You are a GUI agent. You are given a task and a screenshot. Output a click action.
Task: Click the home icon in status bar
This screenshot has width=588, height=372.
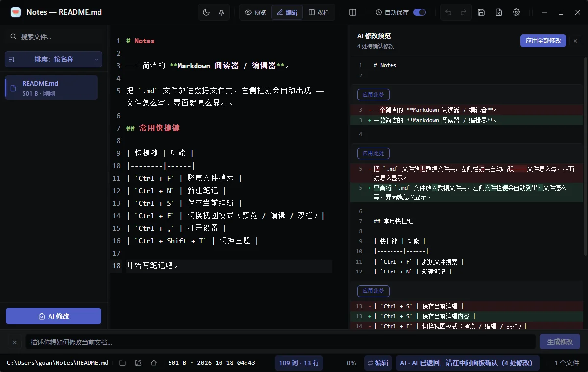(x=154, y=363)
